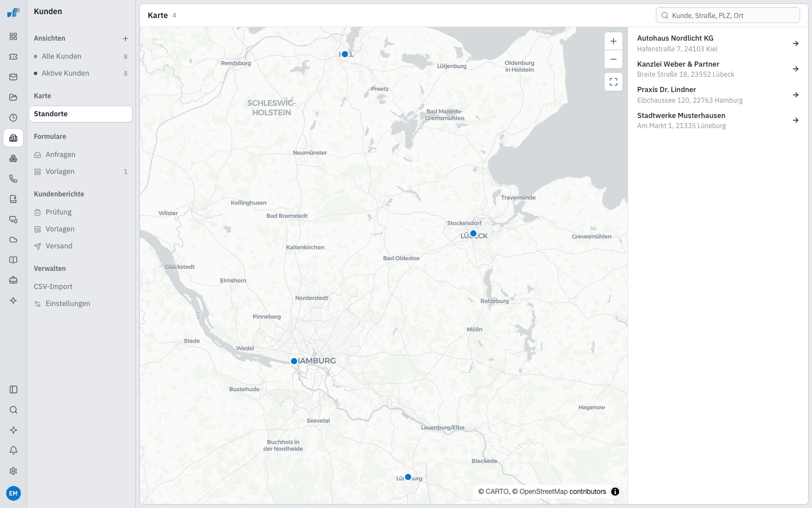Screen dimensions: 812x508
Task: Open Praxis Dr. Lindner arrow
Action: pos(796,95)
